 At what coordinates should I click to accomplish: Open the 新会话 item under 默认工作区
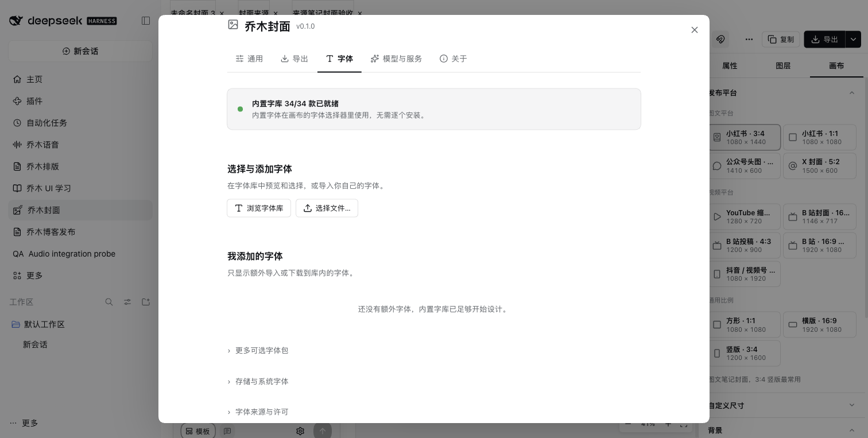pyautogui.click(x=80, y=344)
